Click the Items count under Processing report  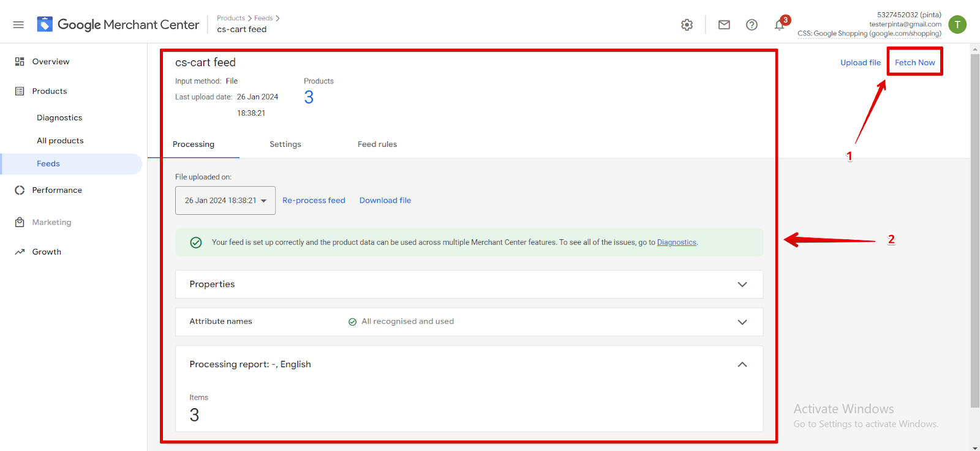[x=194, y=415]
